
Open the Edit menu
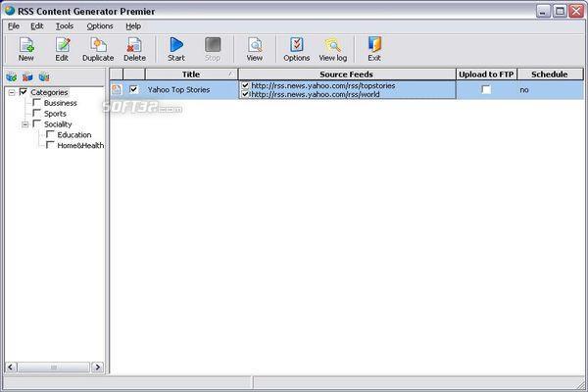(37, 25)
